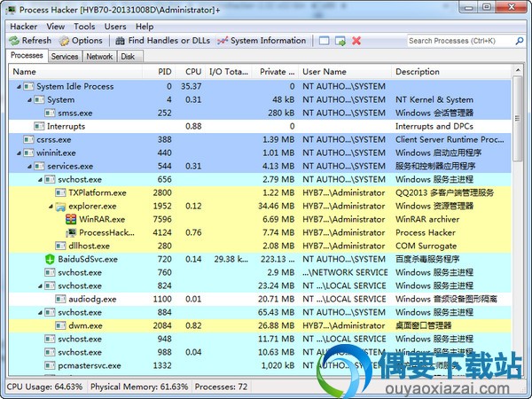
Task: Click the red X terminate toolbar icon
Action: (x=356, y=41)
